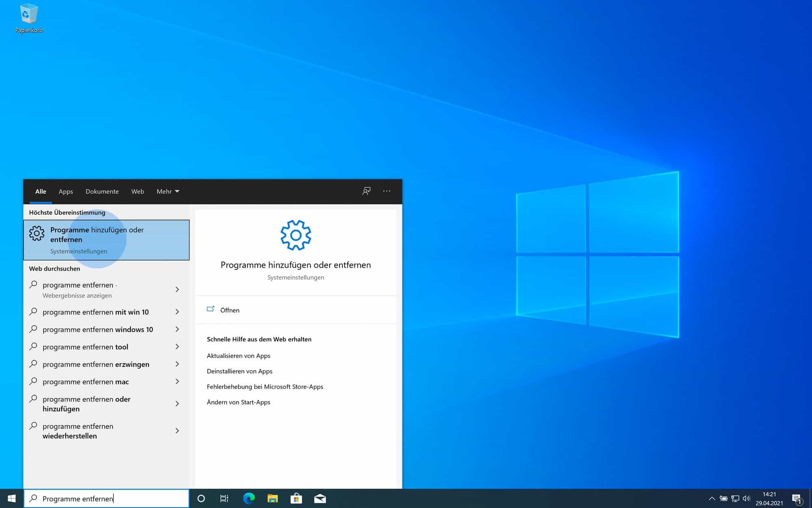812x508 pixels.
Task: Expand arrow for 'programme entfernen tool'
Action: point(177,347)
